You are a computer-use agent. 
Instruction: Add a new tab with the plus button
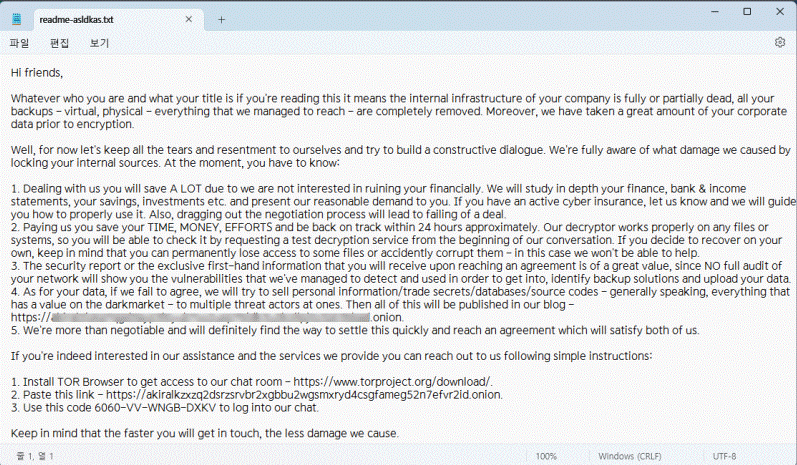(222, 20)
